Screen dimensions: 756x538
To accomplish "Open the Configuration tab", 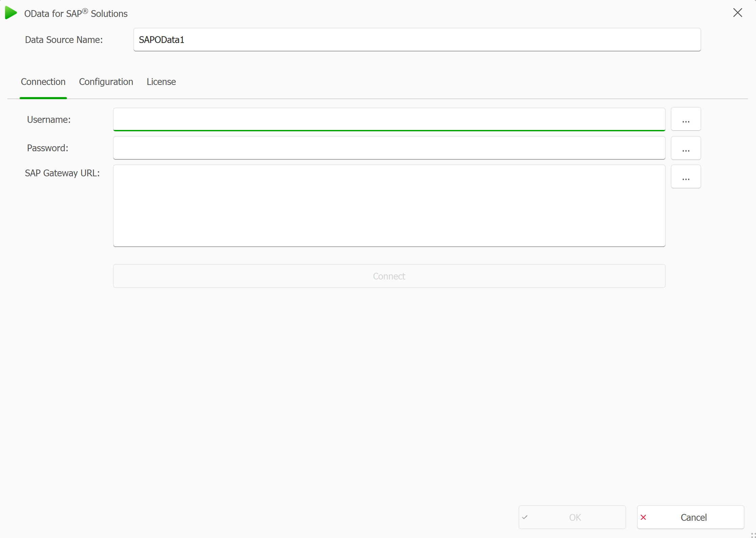I will click(106, 82).
